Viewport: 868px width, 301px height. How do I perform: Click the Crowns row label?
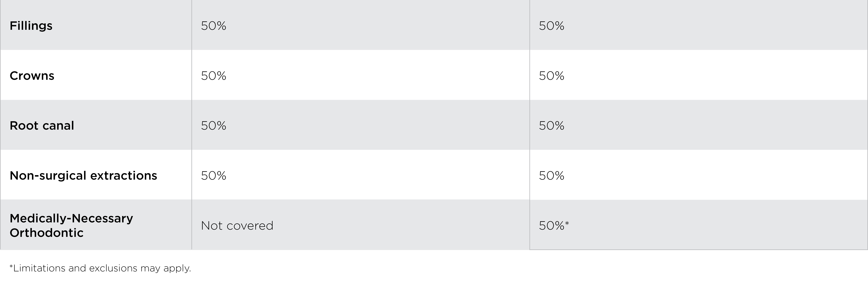point(32,76)
